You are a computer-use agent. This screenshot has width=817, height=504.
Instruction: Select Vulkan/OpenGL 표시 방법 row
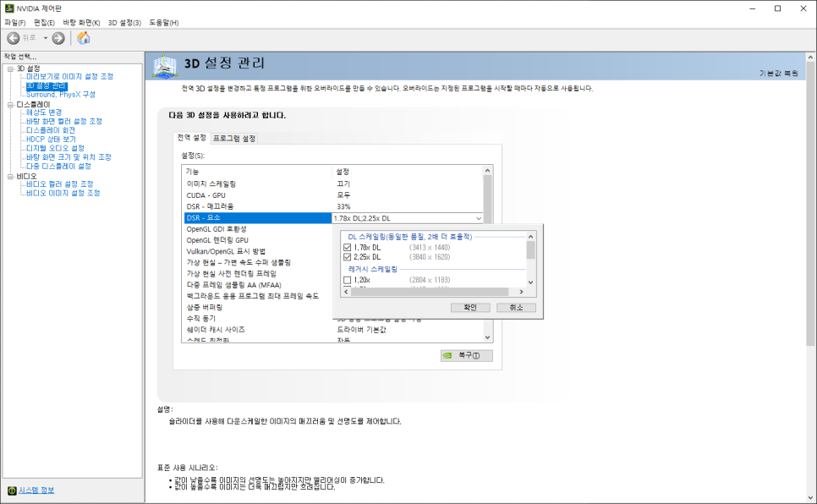click(258, 252)
